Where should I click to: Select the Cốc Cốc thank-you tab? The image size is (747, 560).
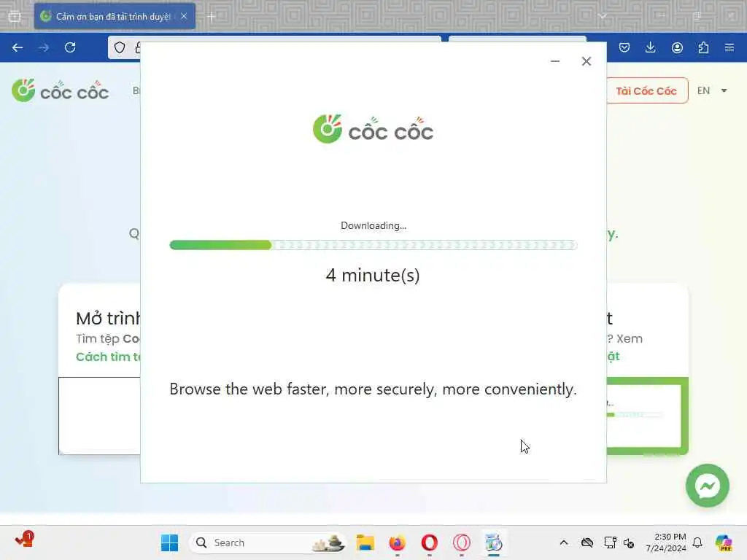pos(115,17)
